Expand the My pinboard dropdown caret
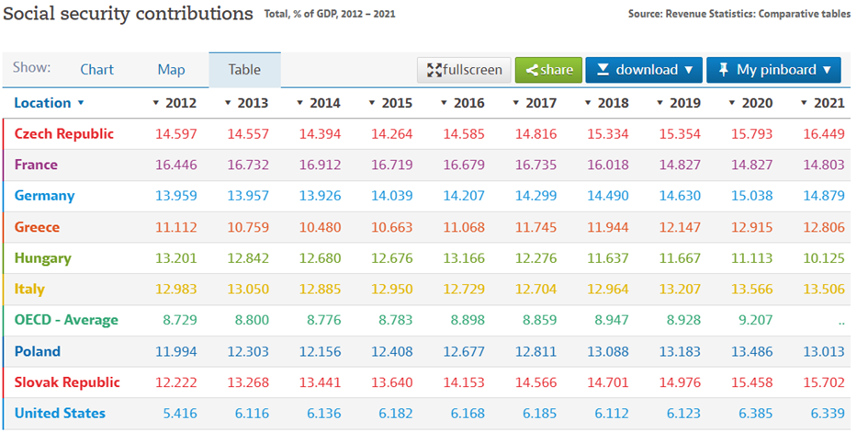The height and width of the screenshot is (433, 868). point(828,70)
